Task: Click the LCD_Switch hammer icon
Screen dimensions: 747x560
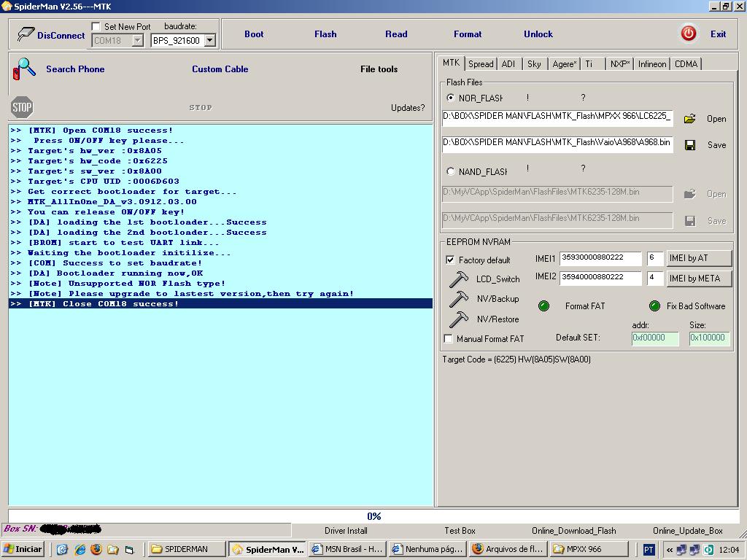Action: [x=459, y=279]
